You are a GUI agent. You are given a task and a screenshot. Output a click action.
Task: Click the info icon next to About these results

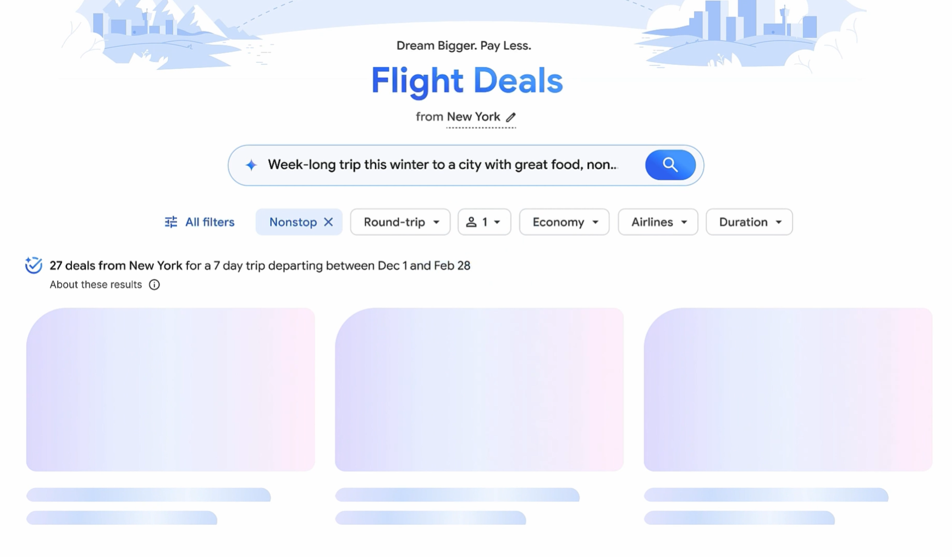[155, 285]
